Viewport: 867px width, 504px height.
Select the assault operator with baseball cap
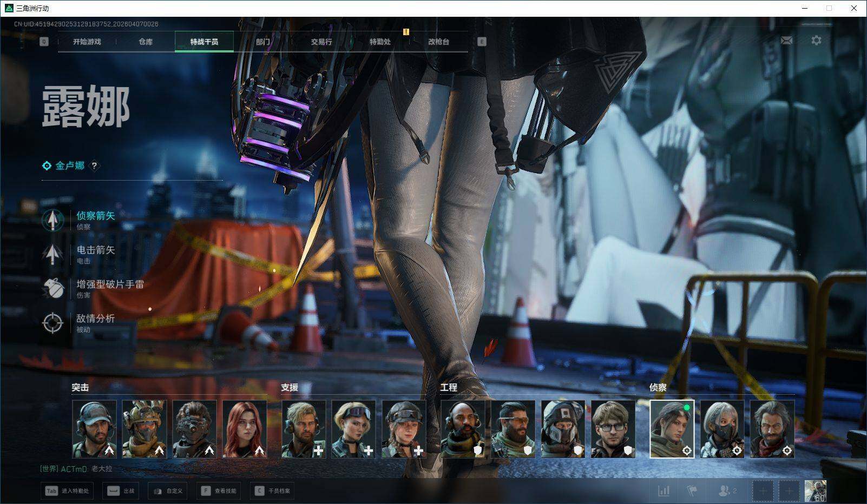94,429
